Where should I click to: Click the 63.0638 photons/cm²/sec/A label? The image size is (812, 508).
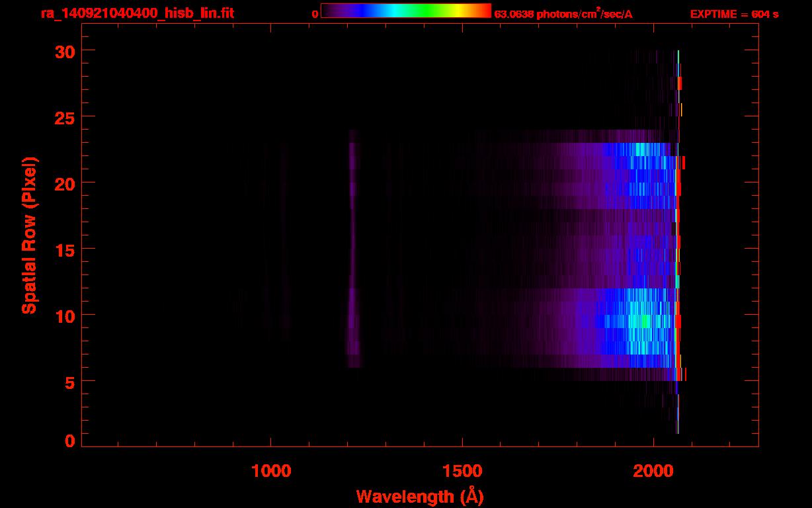point(563,14)
